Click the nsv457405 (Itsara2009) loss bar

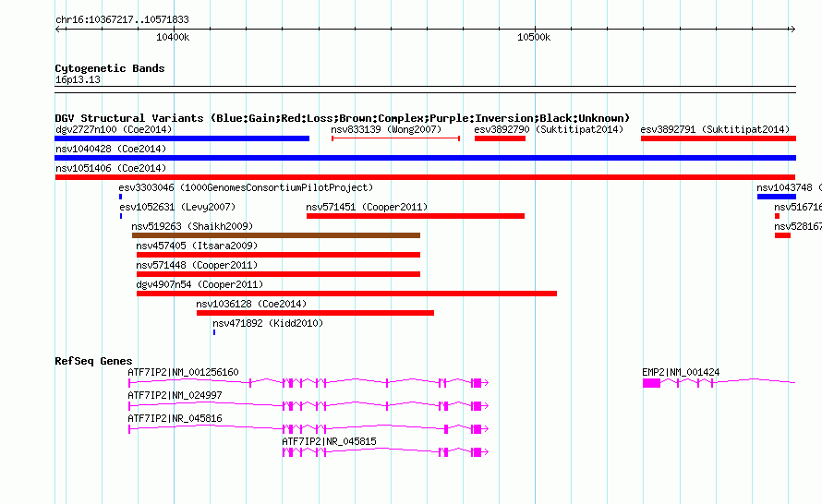278,255
